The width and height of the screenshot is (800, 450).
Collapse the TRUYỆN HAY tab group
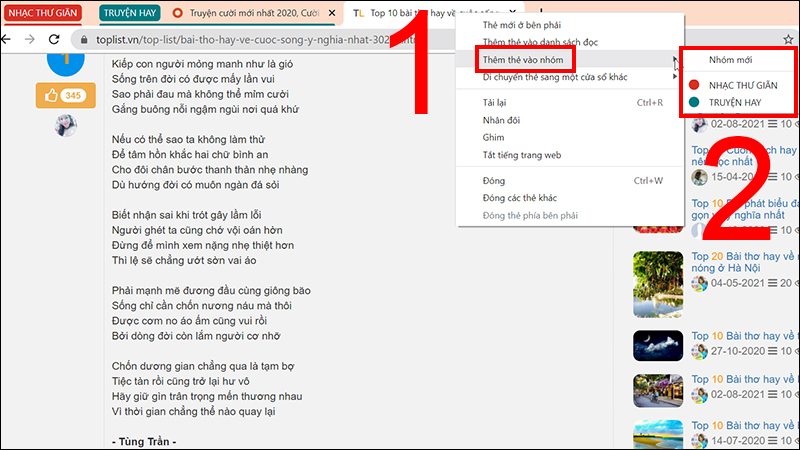(130, 13)
